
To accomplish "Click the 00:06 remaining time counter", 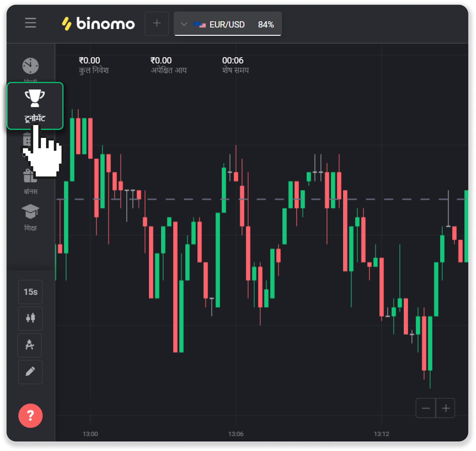I will [233, 61].
